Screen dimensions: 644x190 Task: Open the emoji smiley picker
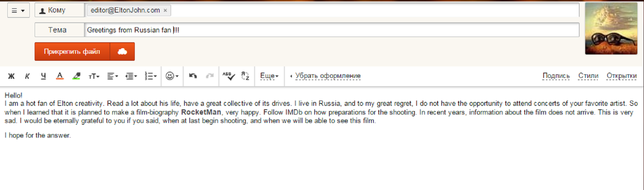point(172,76)
